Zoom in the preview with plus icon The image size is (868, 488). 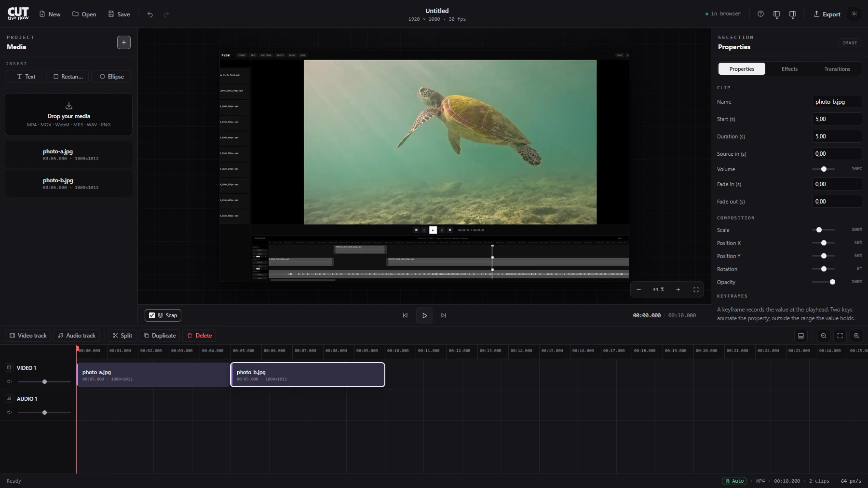678,289
